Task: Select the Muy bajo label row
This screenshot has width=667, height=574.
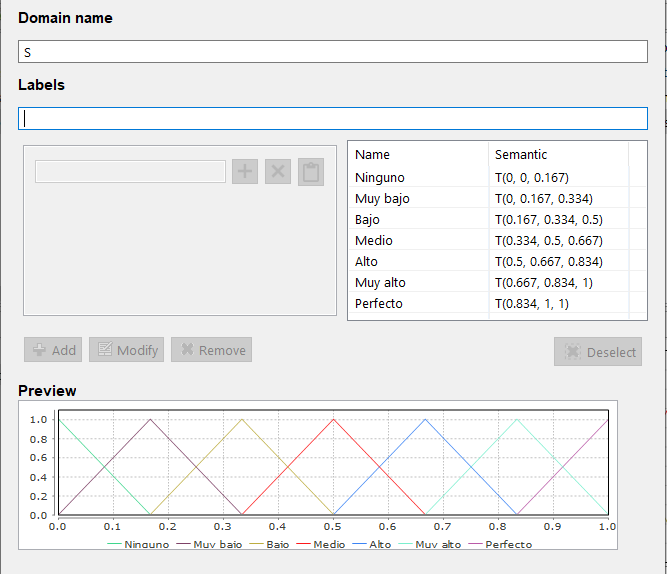Action: coord(420,198)
